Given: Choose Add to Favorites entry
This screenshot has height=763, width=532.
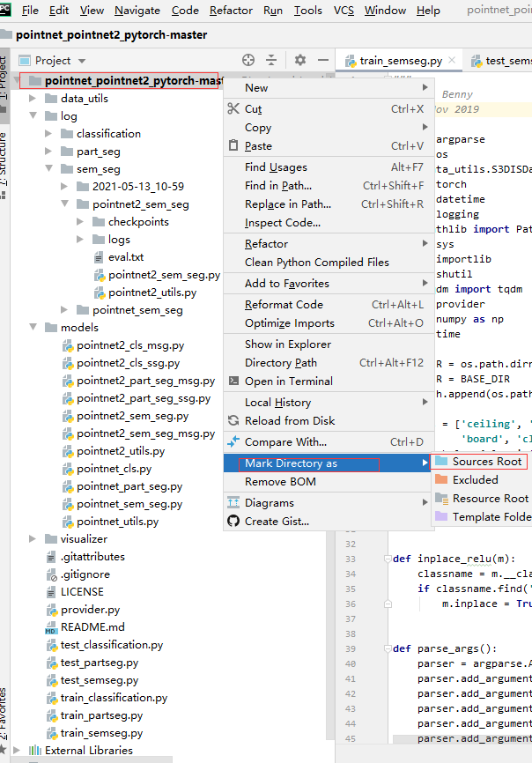Looking at the screenshot, I should 329,283.
